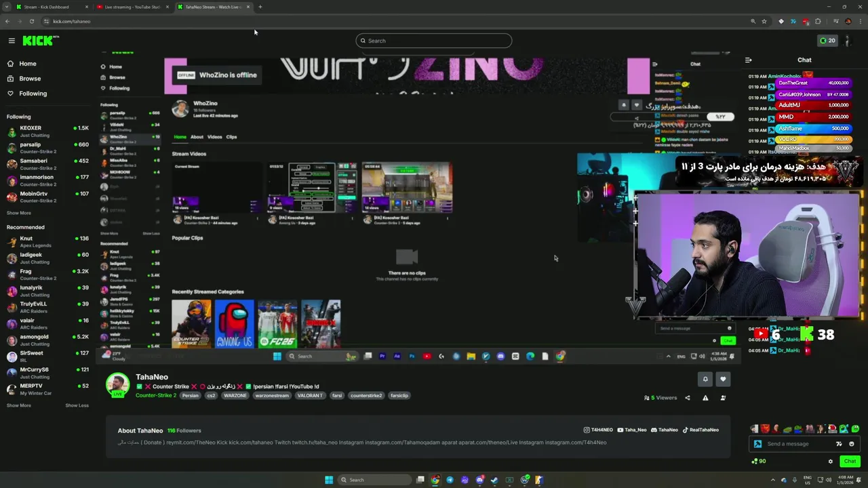Image resolution: width=868 pixels, height=488 pixels.
Task: Follow TahaNeo with the heart button
Action: [x=723, y=379]
